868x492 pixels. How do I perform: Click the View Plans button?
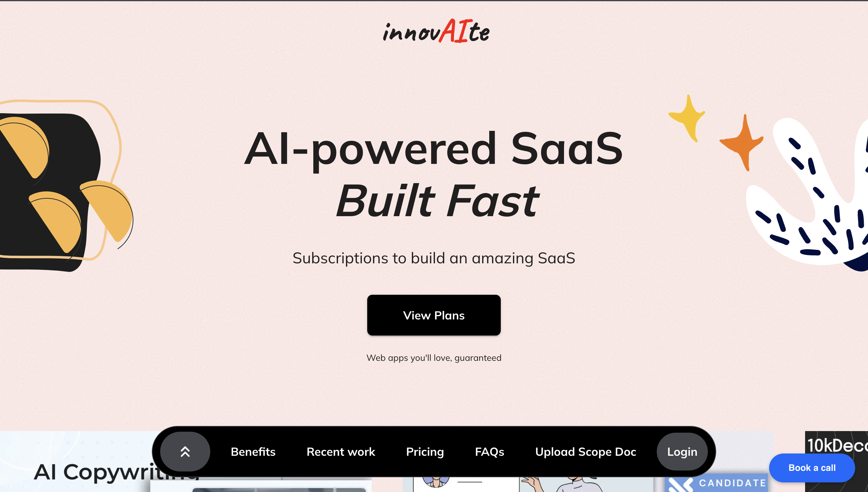point(434,315)
